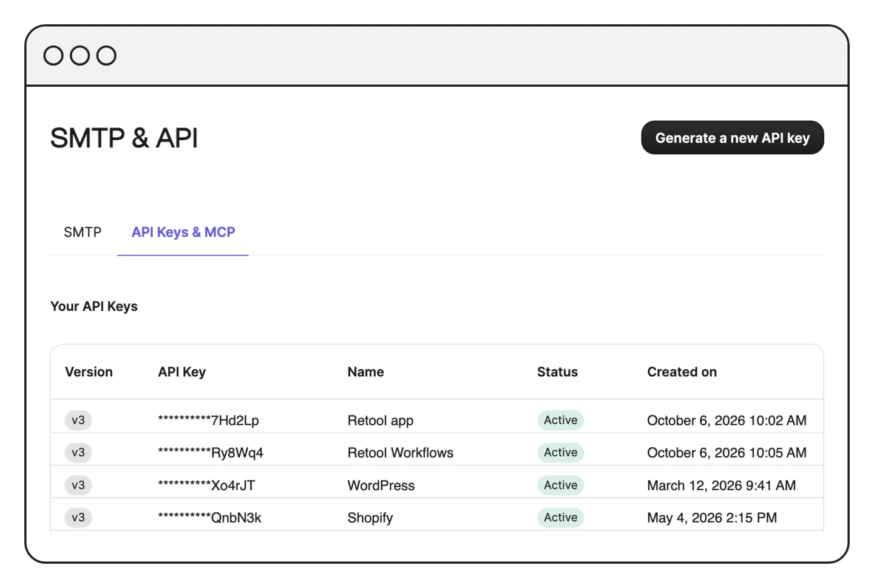The image size is (874, 588).
Task: Click the v3 badge in WordPress row
Action: [x=78, y=485]
